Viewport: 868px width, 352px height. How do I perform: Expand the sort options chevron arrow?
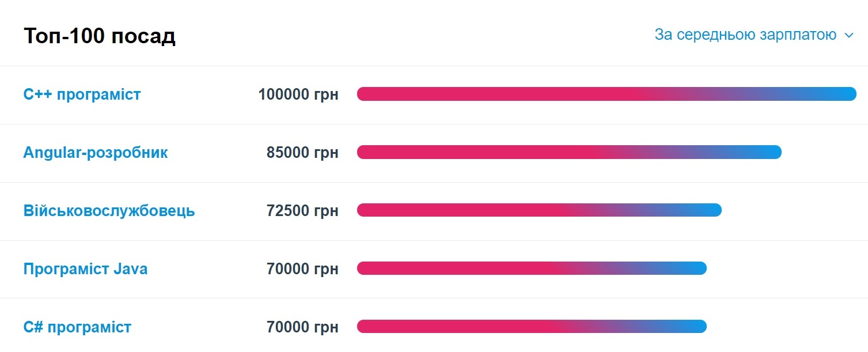tap(848, 35)
